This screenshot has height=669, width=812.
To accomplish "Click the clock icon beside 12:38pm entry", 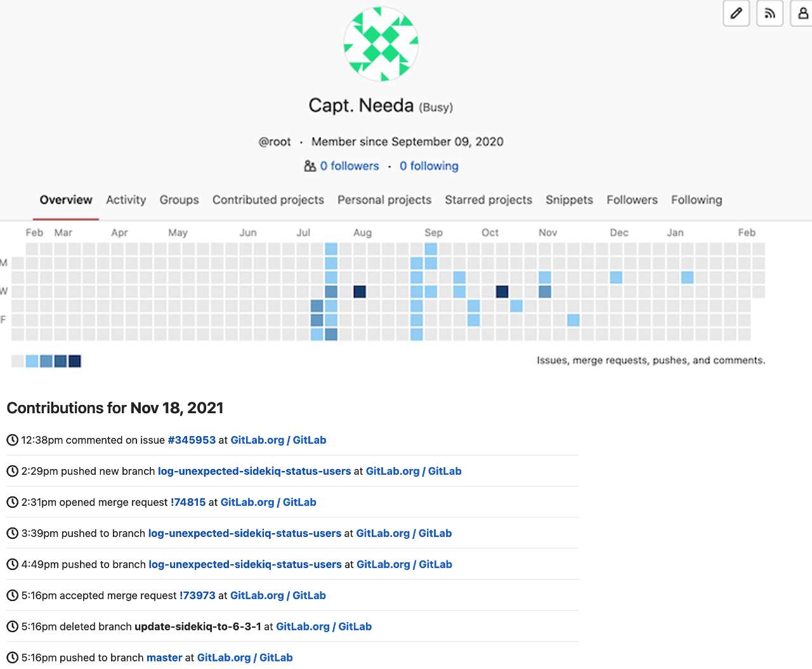I will 12,440.
